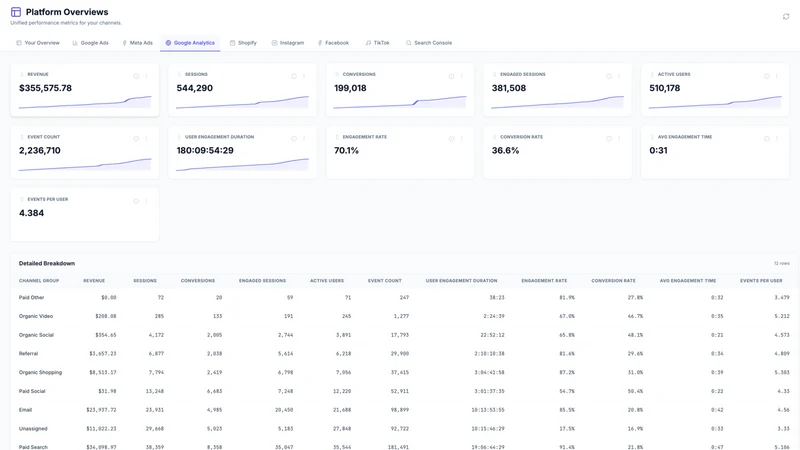Viewport: 800px width, 450px height.
Task: Show info for the Active Users card
Action: coord(767,76)
